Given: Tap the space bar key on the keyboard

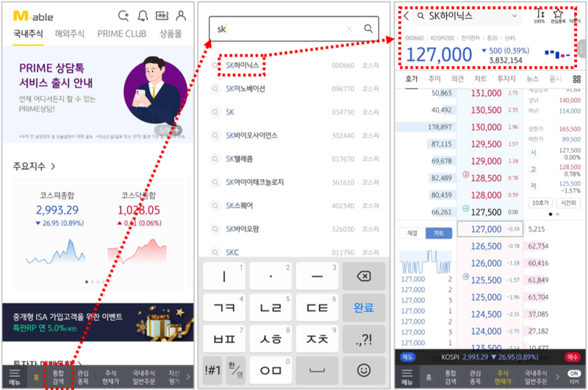Looking at the screenshot, I should (317, 370).
